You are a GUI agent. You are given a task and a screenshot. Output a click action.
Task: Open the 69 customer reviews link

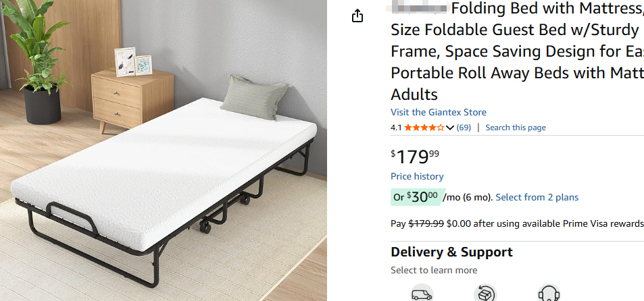(464, 128)
